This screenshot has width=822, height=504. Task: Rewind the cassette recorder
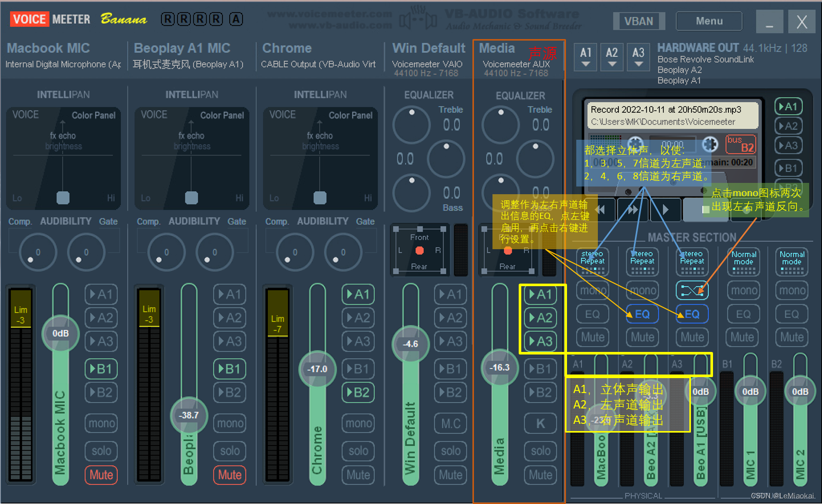click(x=599, y=210)
